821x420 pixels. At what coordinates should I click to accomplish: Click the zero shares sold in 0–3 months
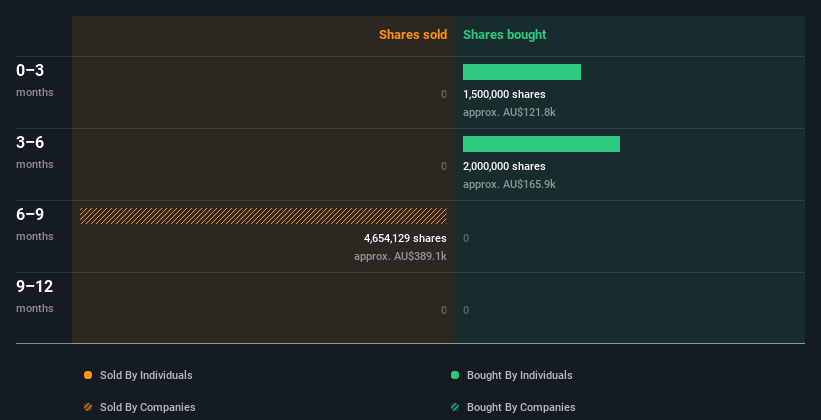[444, 94]
